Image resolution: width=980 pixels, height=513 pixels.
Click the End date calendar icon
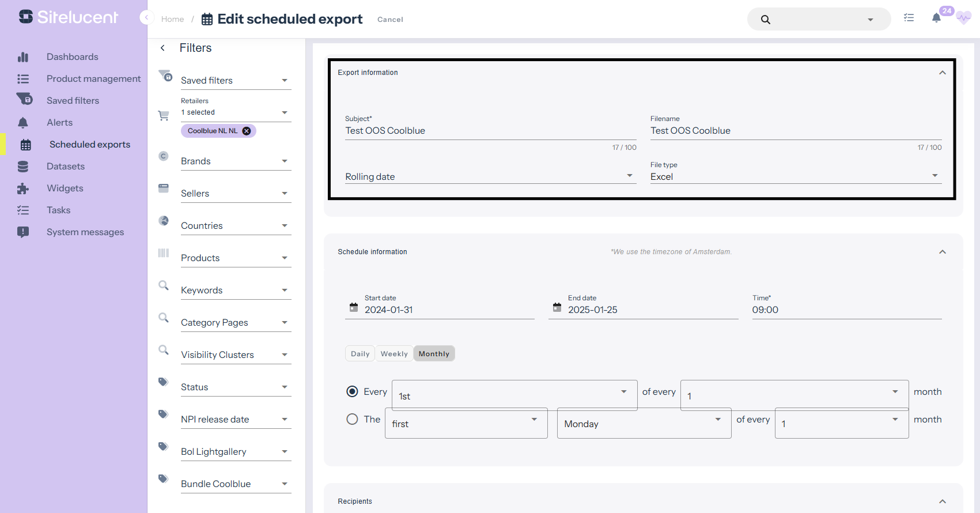coord(557,308)
